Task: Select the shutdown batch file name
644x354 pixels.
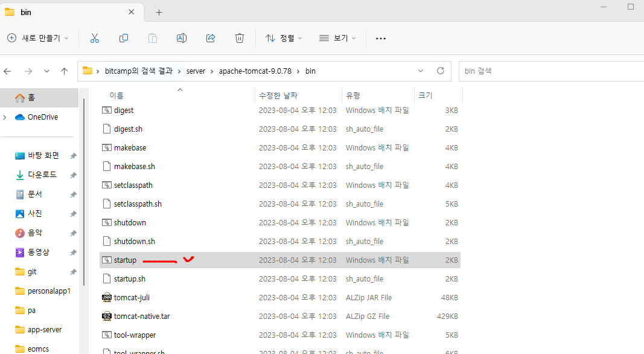Action: 130,222
